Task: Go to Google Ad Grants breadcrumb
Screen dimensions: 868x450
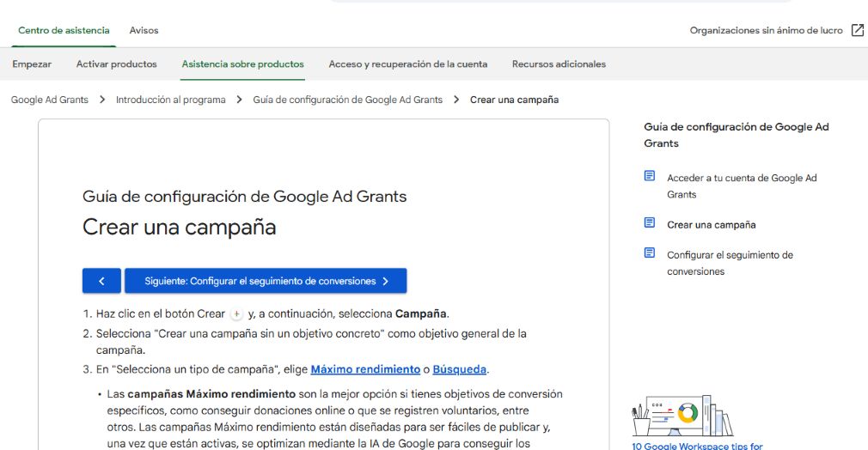Action: click(50, 100)
